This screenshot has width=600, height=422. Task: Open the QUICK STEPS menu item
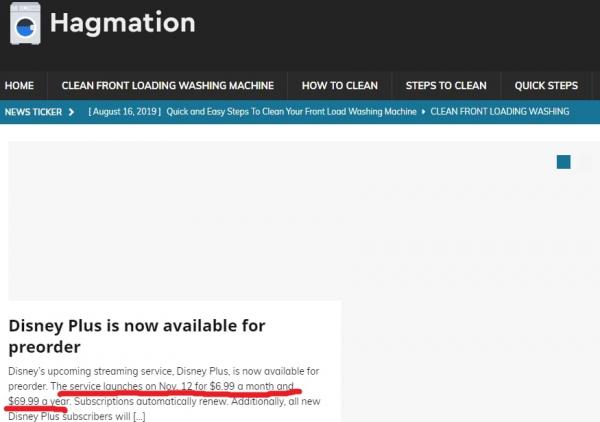(546, 86)
